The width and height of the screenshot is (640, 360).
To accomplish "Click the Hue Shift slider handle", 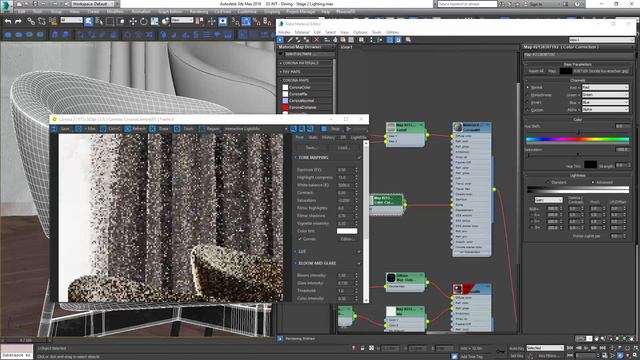I will 578,132.
